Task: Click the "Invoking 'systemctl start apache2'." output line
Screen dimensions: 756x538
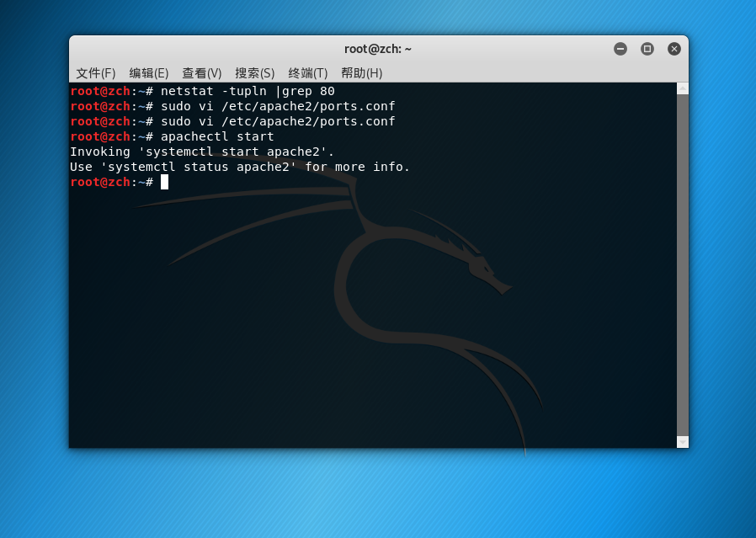Action: point(202,152)
